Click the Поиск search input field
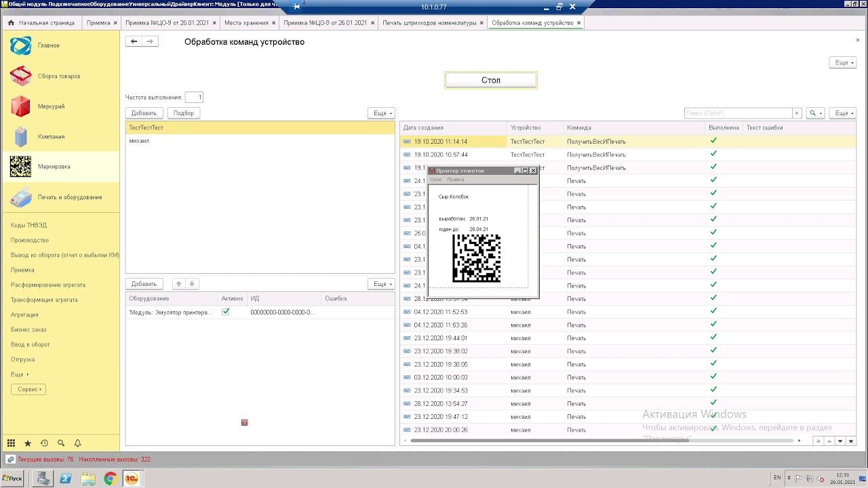This screenshot has height=488, width=868. tap(738, 113)
